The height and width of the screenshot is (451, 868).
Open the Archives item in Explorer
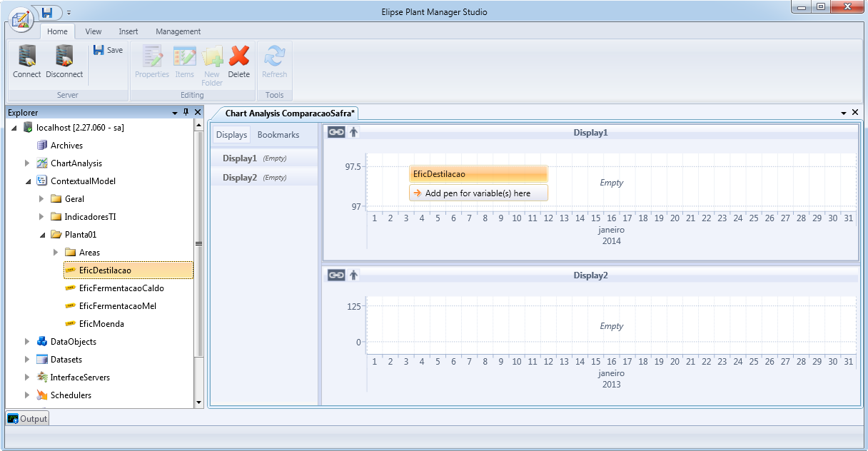66,146
